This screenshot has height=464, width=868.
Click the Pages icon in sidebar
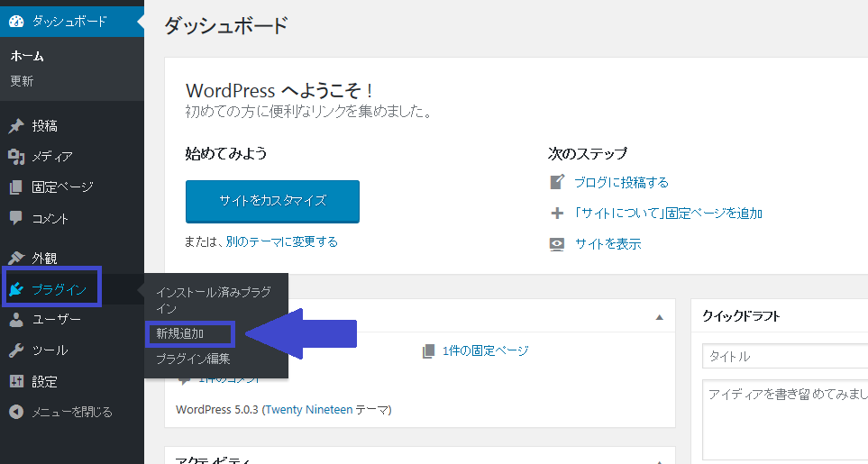(16, 187)
